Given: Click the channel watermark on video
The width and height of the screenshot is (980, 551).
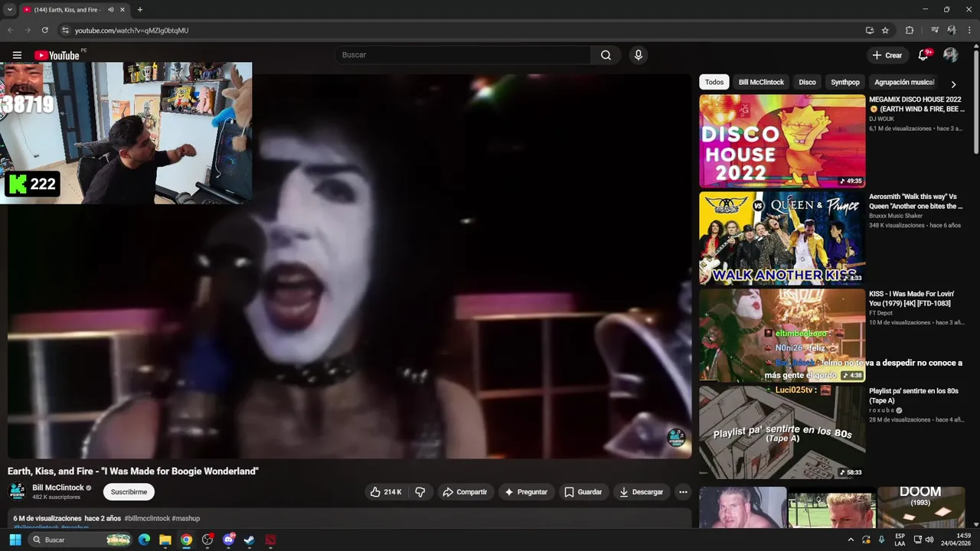Looking at the screenshot, I should click(676, 437).
